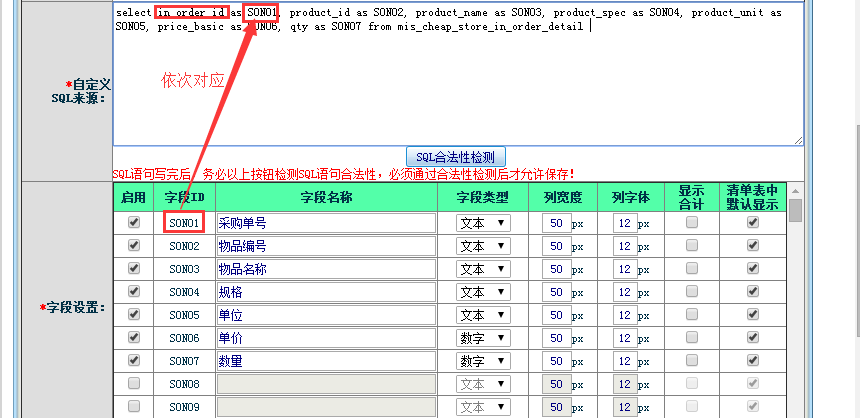Image resolution: width=860 pixels, height=418 pixels.
Task: Toggle 清单表中默认显示 for 采购单号 row
Action: click(x=753, y=223)
